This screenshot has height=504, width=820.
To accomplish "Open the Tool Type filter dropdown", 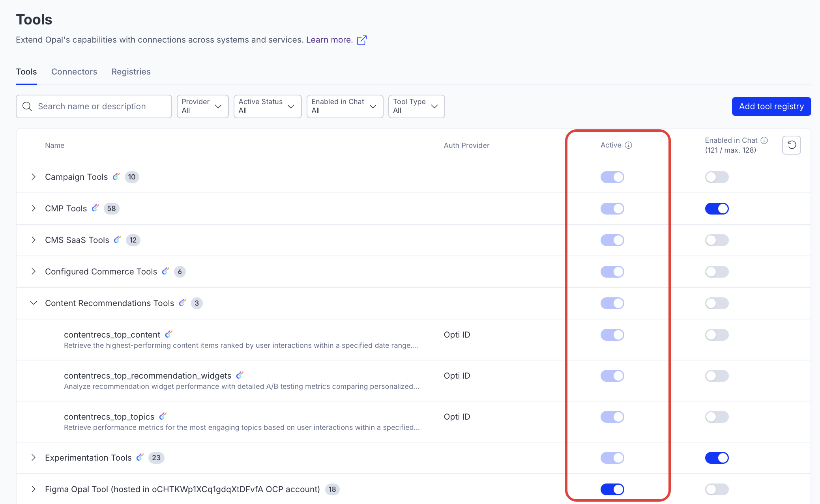I will point(416,106).
